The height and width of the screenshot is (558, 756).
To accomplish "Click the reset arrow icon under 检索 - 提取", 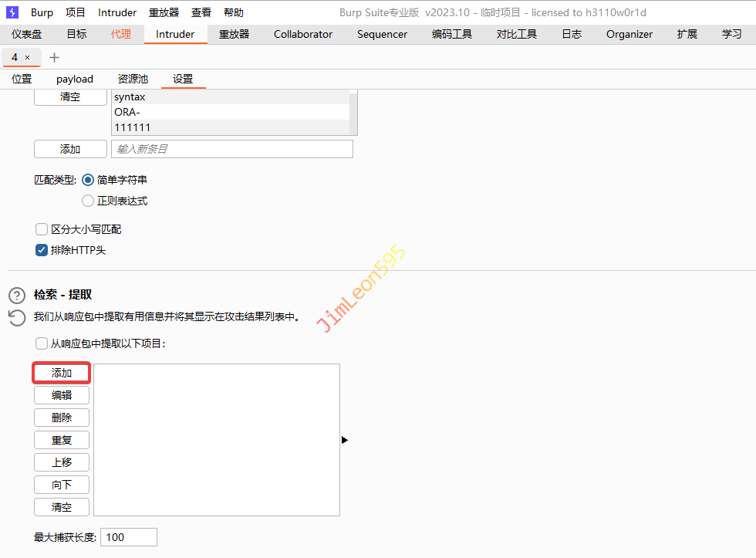I will coord(17,316).
